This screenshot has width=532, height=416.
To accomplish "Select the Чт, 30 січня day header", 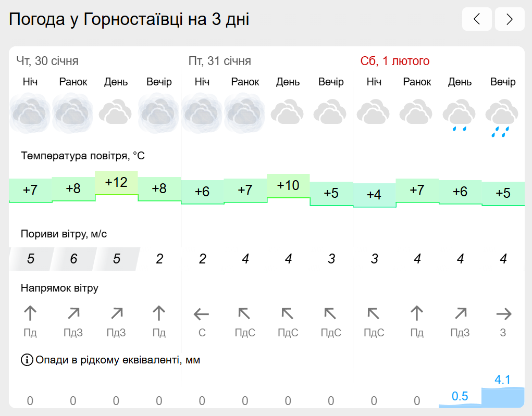I will 47,61.
